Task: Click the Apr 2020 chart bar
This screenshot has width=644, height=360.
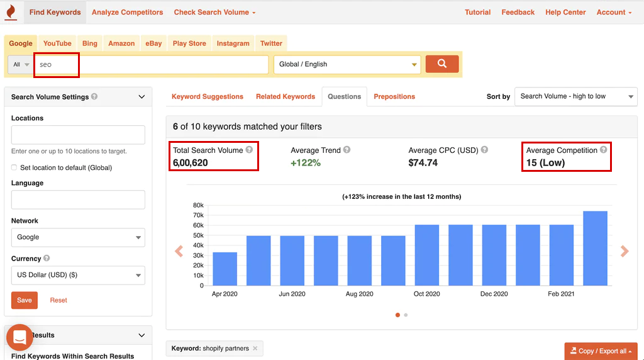Action: tap(225, 269)
